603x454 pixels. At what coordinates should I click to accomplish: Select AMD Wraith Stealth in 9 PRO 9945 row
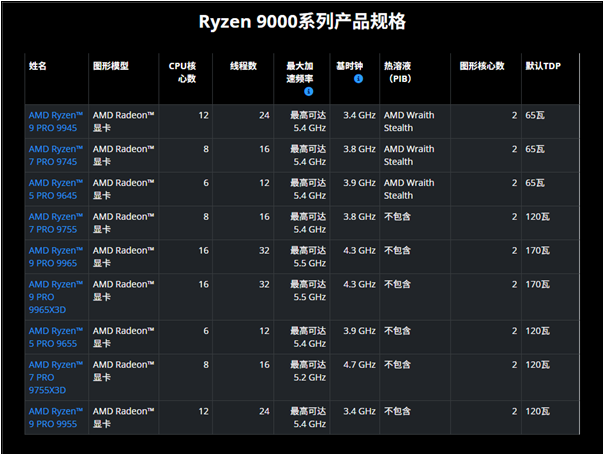point(409,121)
